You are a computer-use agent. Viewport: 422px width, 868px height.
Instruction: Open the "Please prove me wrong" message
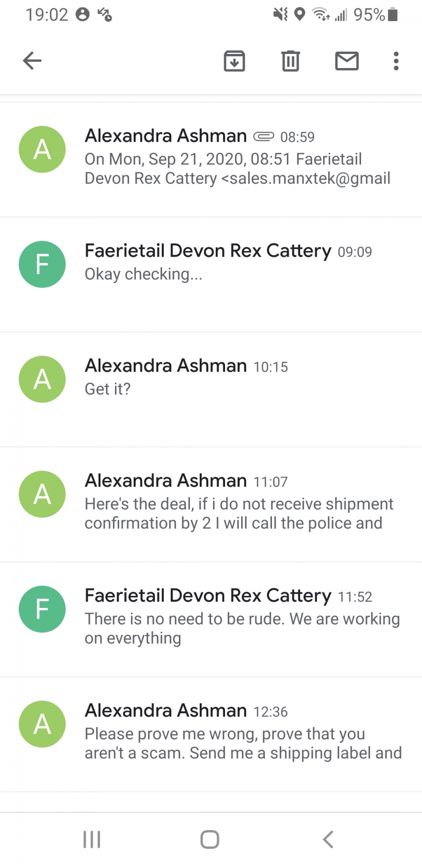[x=243, y=743]
